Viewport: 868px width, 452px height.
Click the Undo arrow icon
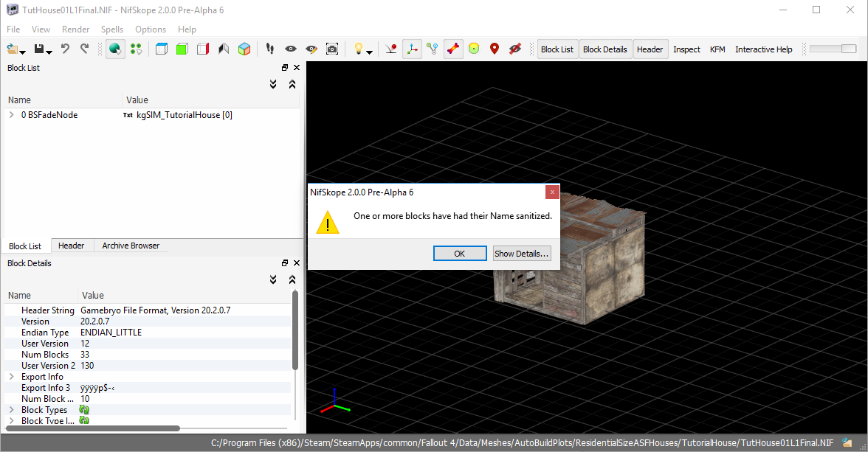65,49
